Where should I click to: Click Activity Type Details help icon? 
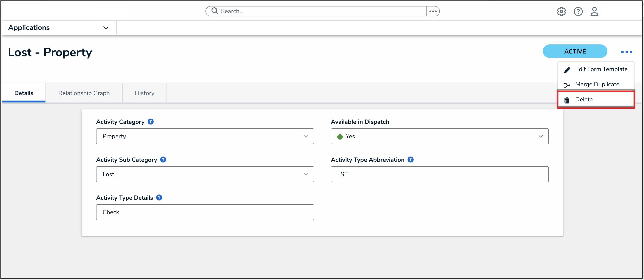[x=159, y=198]
